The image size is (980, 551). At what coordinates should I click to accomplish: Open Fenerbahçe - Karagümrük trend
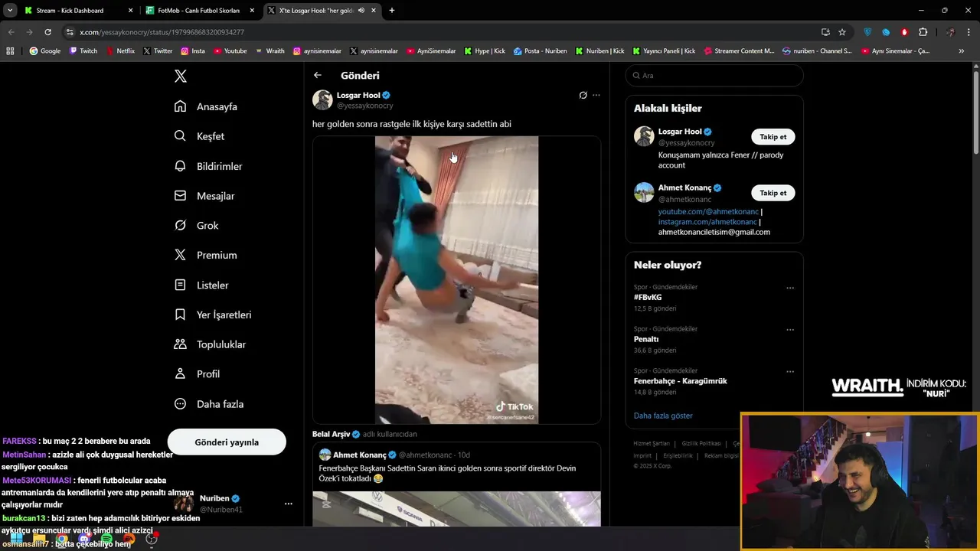[x=681, y=380]
